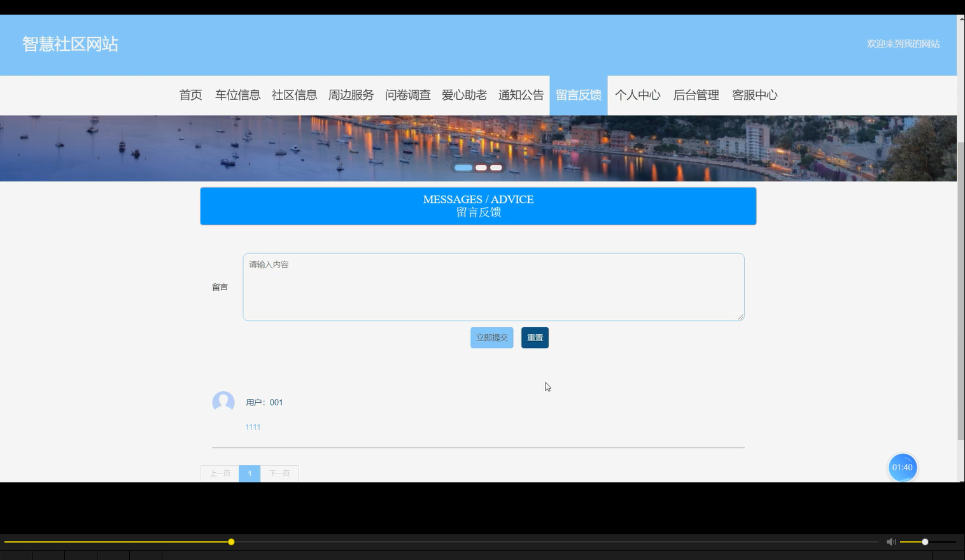This screenshot has height=560, width=965.
Task: Click the video progress slider
Action: point(230,542)
